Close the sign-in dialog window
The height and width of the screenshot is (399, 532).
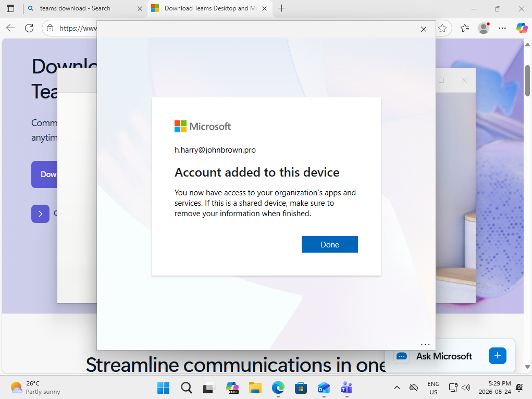coord(424,29)
